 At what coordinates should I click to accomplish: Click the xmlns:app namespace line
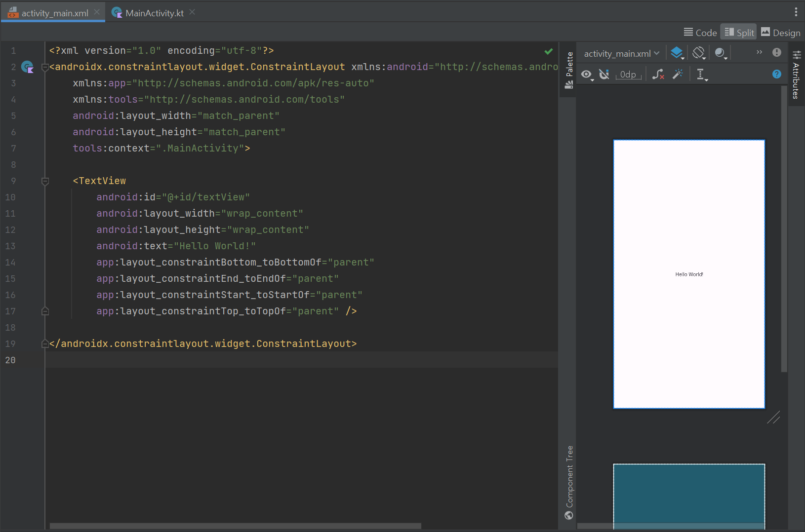(x=223, y=83)
